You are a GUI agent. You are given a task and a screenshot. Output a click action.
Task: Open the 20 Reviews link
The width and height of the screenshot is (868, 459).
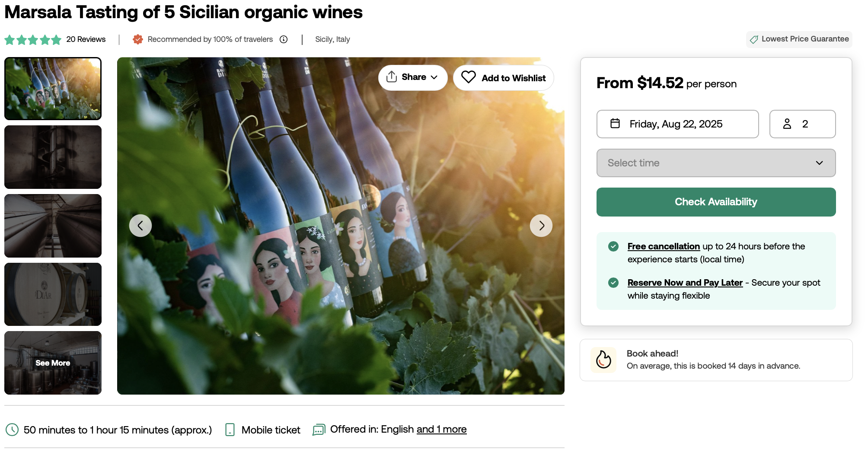[86, 39]
